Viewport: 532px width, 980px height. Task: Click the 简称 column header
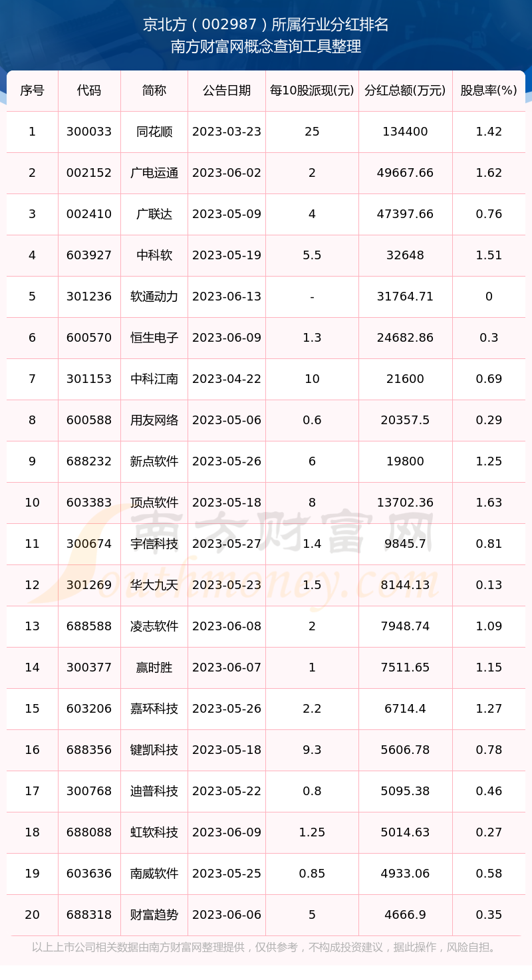[154, 90]
